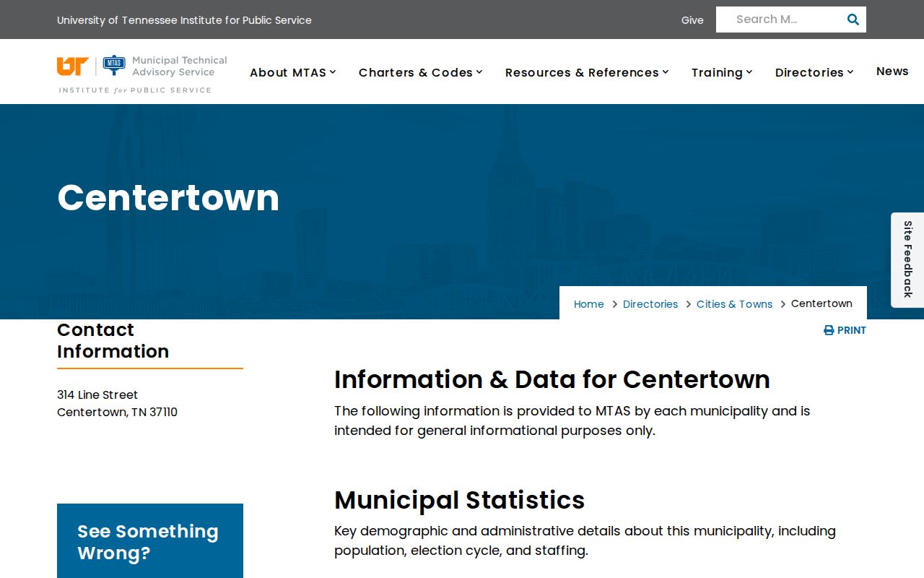Expand the Training menu

pyautogui.click(x=722, y=72)
